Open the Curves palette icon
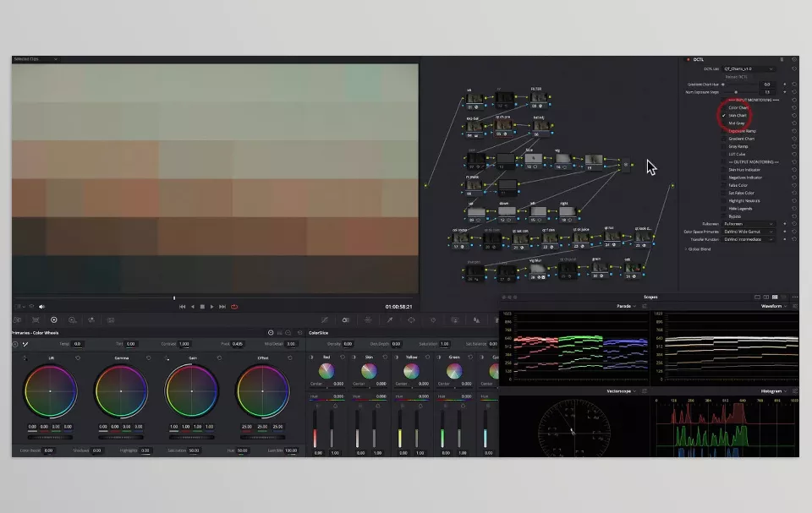812x513 pixels. coord(325,320)
